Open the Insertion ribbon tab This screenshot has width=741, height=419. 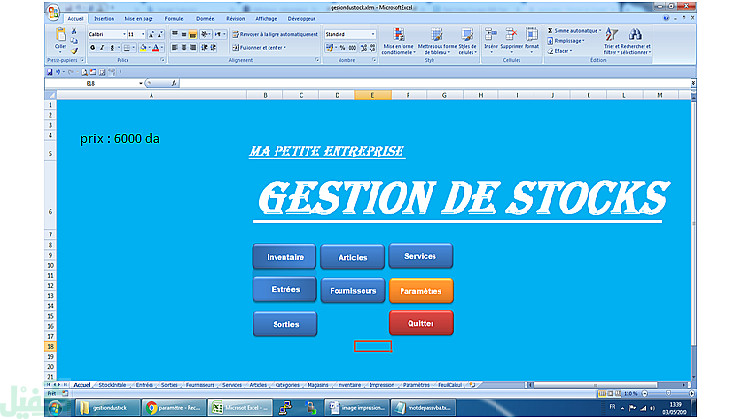tap(104, 19)
